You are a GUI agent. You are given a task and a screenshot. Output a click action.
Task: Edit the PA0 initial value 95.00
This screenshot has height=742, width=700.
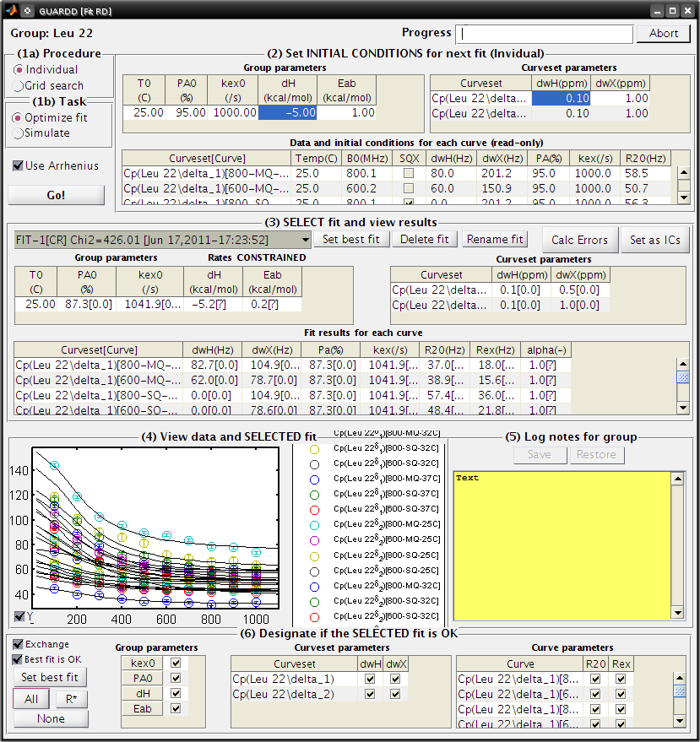186,112
